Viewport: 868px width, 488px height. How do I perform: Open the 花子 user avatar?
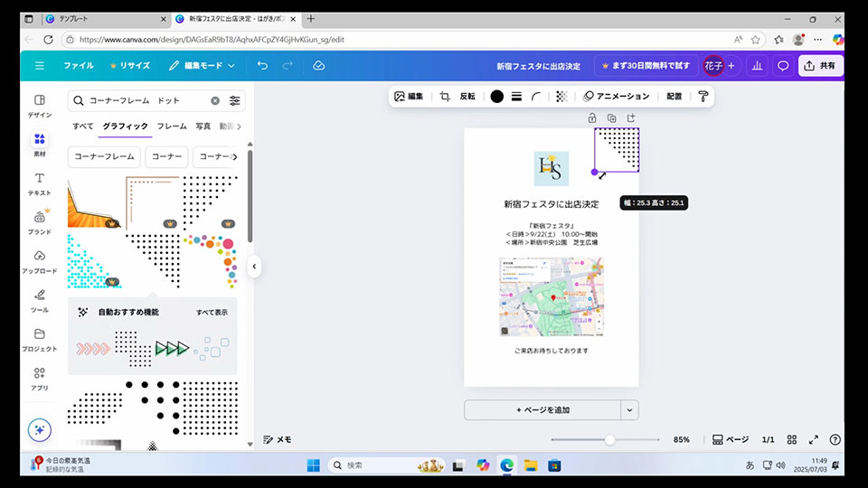[713, 65]
